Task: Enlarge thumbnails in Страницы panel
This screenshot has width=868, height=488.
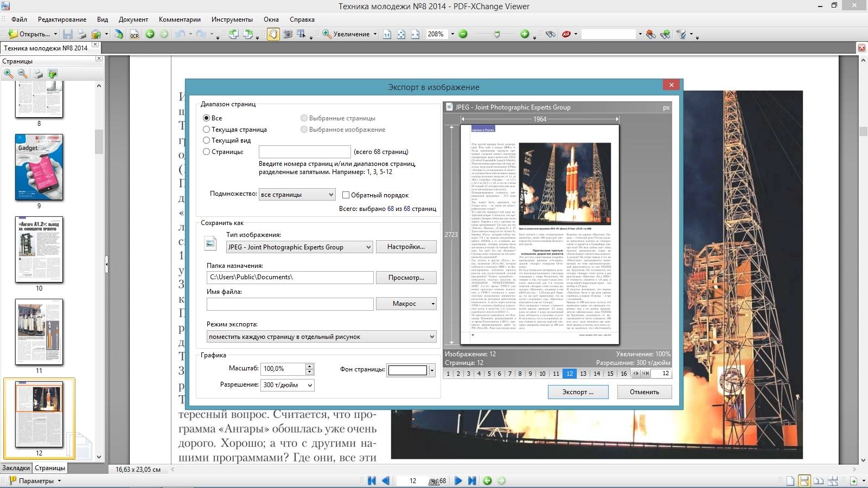Action: pyautogui.click(x=9, y=73)
